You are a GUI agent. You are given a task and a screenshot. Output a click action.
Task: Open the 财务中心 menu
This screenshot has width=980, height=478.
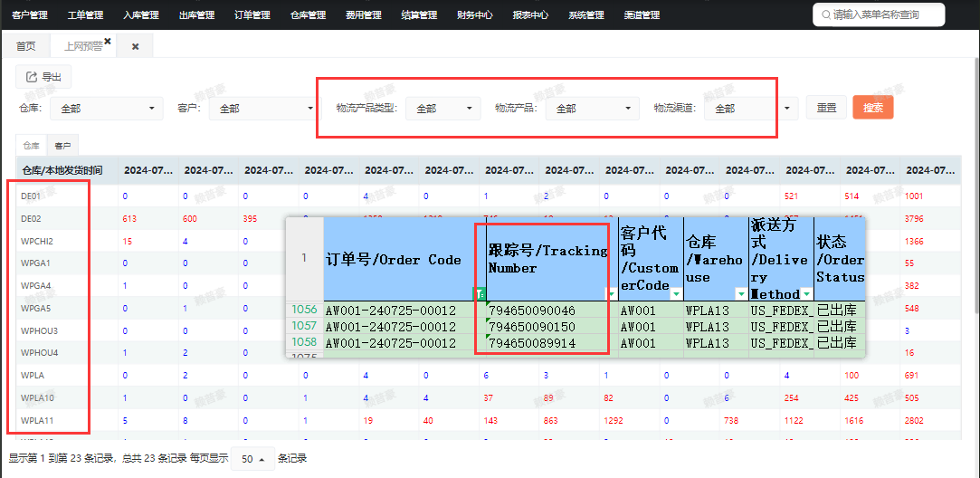[474, 15]
